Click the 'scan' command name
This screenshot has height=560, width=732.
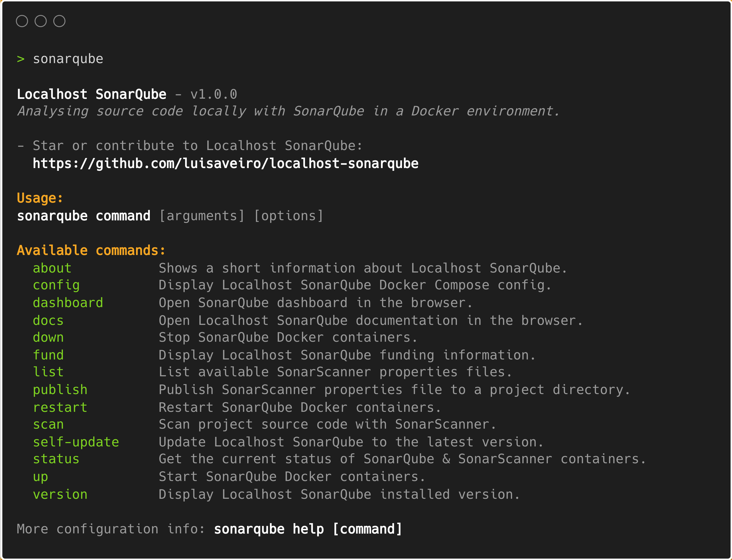pyautogui.click(x=48, y=424)
